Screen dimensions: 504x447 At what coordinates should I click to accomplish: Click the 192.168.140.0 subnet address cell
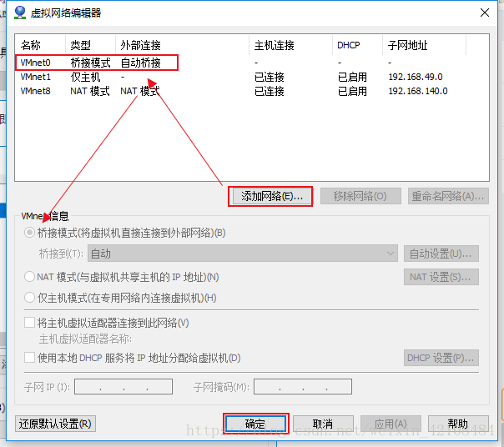(418, 91)
